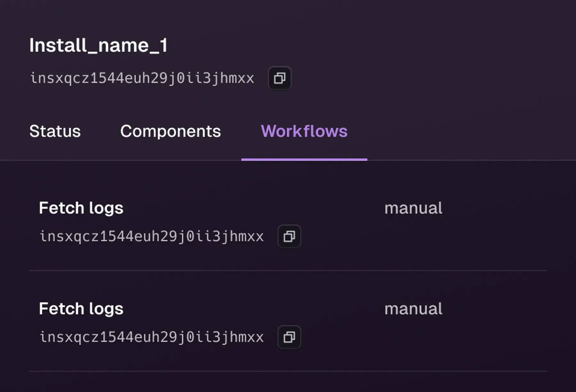This screenshot has height=392, width=576.
Task: Click the divider line below second workflow row
Action: click(288, 371)
